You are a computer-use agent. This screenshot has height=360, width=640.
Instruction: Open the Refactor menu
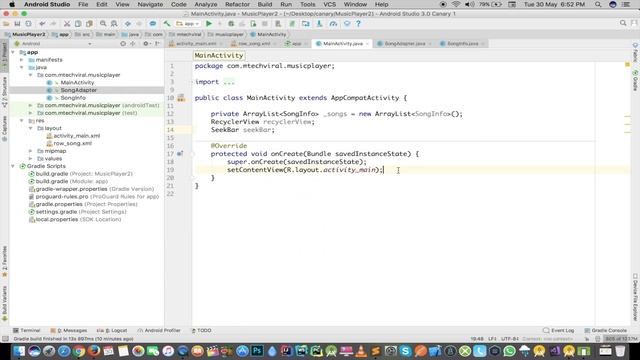(x=237, y=4)
